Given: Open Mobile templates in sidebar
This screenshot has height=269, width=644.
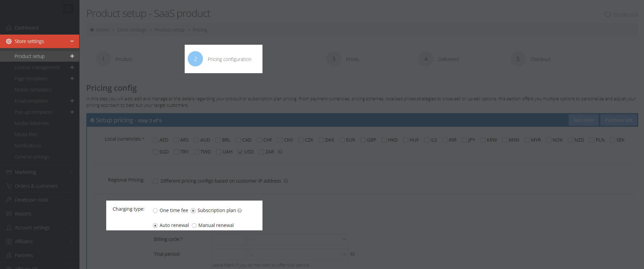Looking at the screenshot, I should (33, 90).
